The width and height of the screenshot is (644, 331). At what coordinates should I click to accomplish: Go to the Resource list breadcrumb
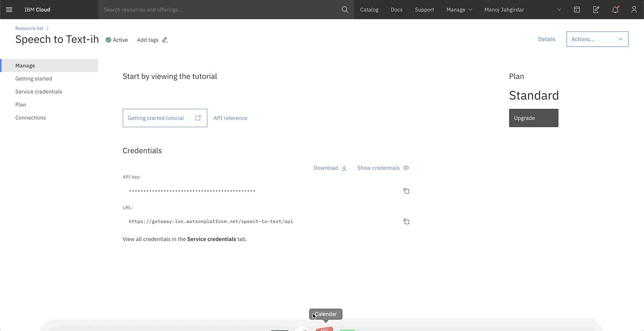point(29,28)
